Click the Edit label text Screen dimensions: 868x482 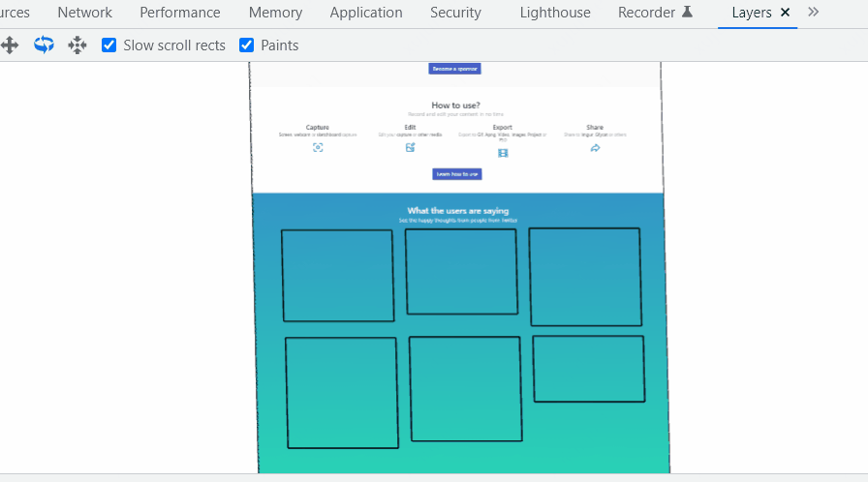(x=410, y=127)
